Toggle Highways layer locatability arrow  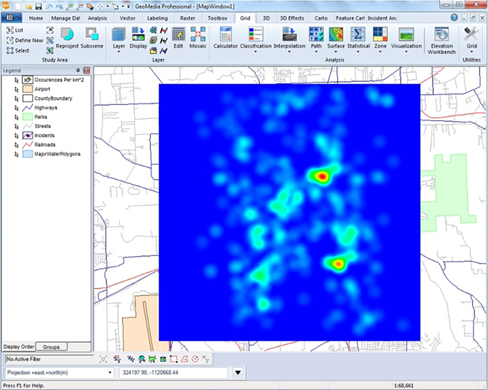click(16, 108)
